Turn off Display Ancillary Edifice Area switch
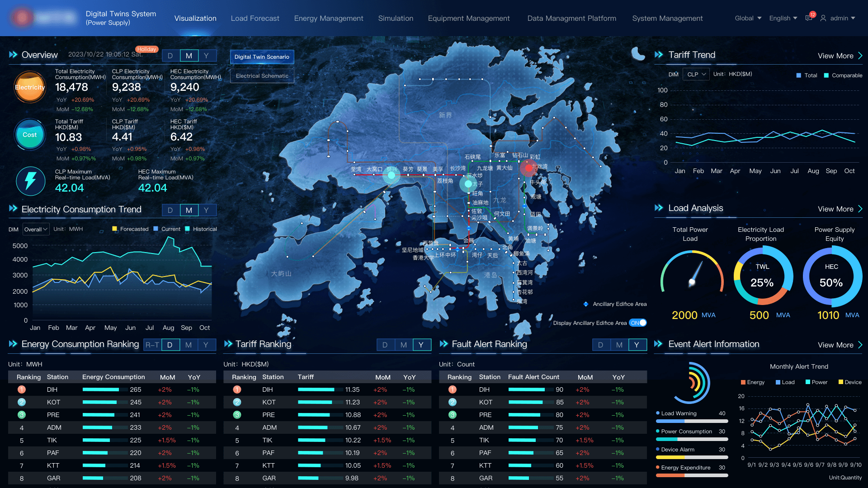 tap(638, 323)
